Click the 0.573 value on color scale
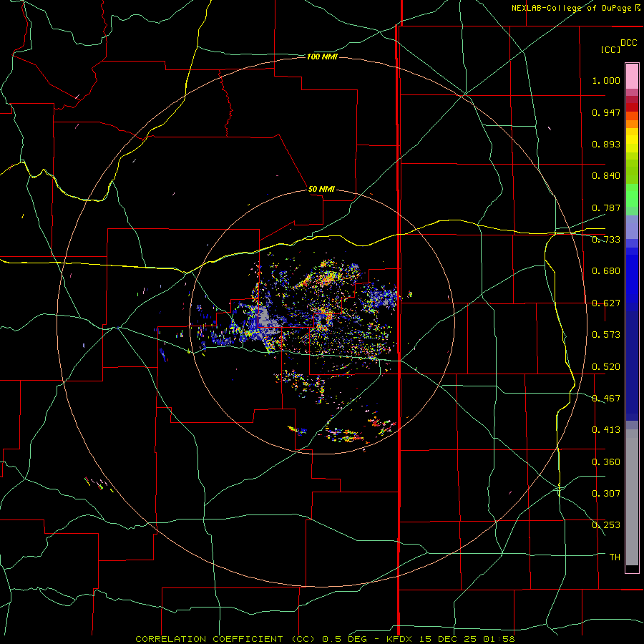 point(606,335)
